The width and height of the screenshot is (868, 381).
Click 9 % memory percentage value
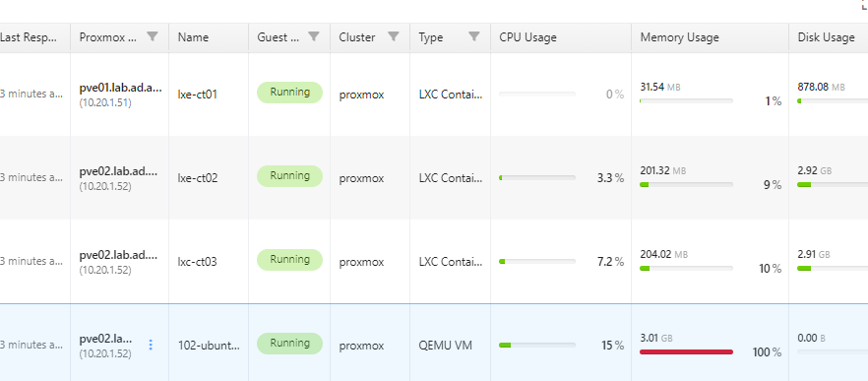click(773, 185)
